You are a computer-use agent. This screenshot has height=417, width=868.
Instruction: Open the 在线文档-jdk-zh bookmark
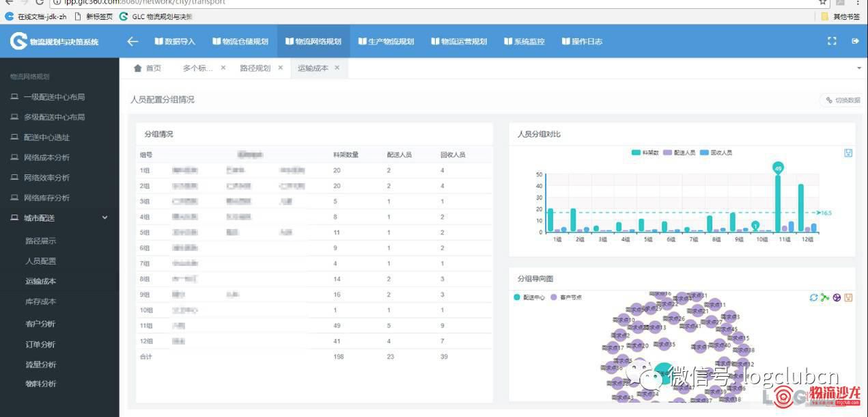[36, 16]
